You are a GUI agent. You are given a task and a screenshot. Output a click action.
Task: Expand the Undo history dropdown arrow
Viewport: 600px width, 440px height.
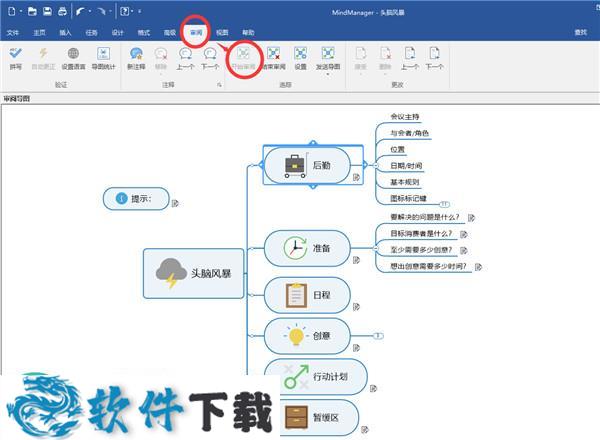point(90,12)
